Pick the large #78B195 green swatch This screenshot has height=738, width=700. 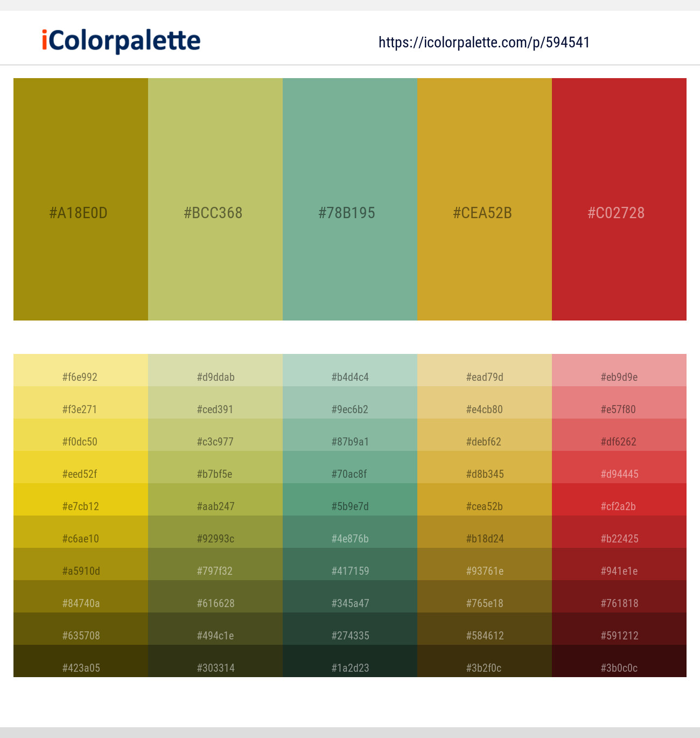350,199
